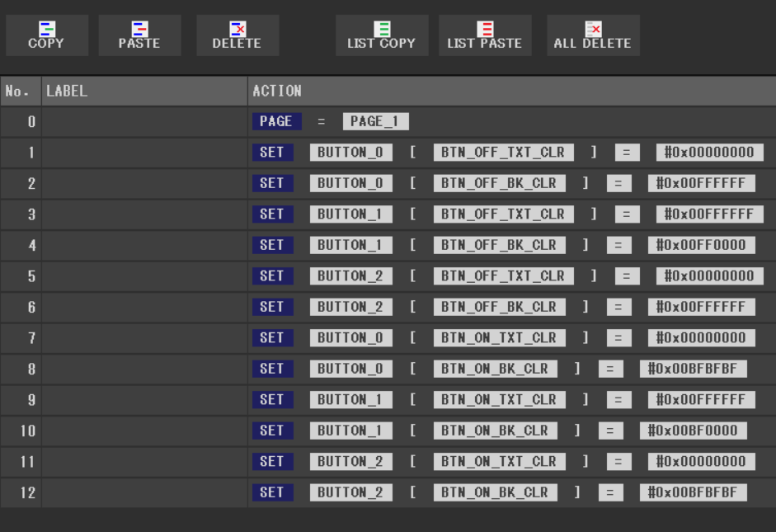Edit value #0x00BFBFBF in row 8
The width and height of the screenshot is (776, 532).
(693, 369)
